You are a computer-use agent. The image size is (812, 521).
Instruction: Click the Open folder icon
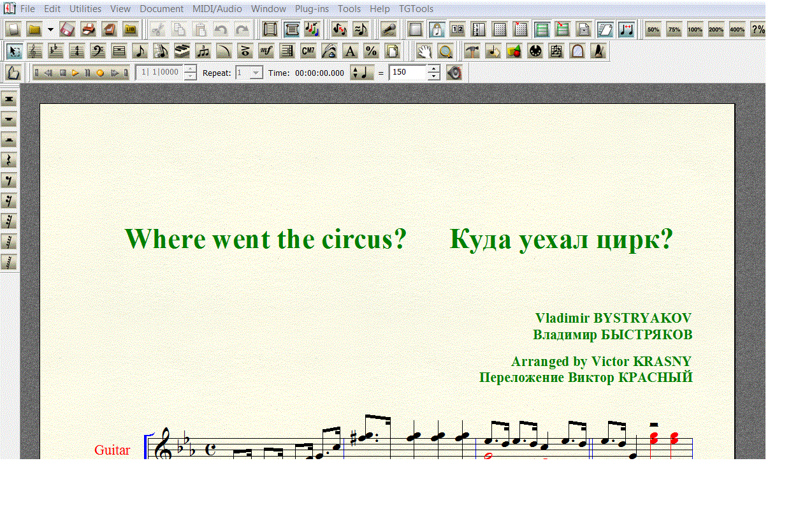click(x=34, y=29)
